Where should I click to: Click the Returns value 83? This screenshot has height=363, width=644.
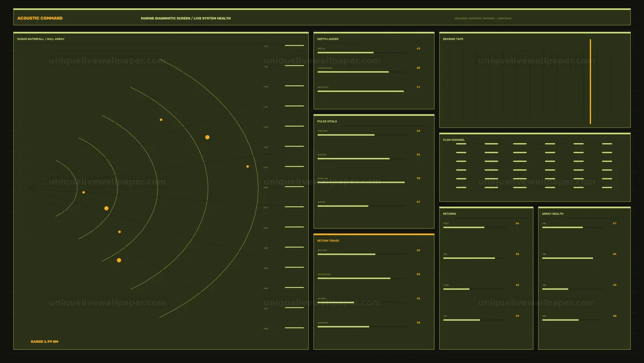pos(517,254)
